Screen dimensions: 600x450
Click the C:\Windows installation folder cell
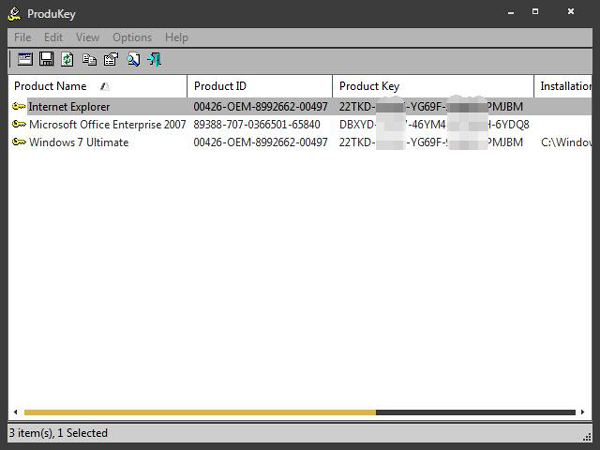566,142
